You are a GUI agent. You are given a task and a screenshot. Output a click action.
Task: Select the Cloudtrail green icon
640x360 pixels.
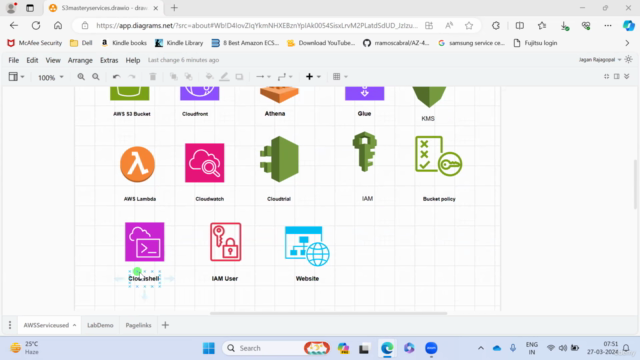click(280, 159)
